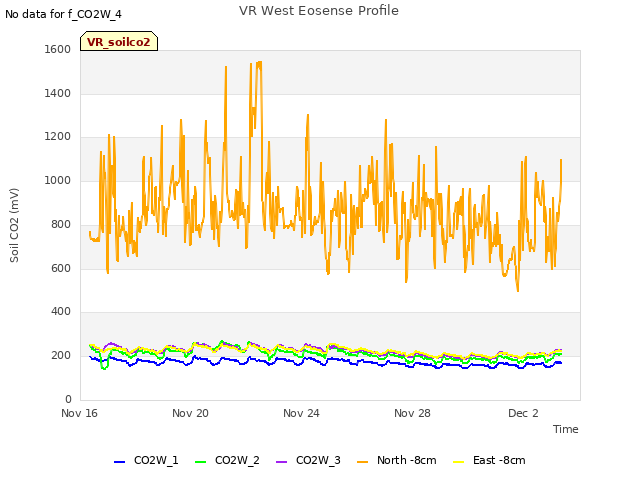Image resolution: width=640 pixels, height=480 pixels.
Task: Toggle the East -8cm legend entry
Action: (489, 460)
